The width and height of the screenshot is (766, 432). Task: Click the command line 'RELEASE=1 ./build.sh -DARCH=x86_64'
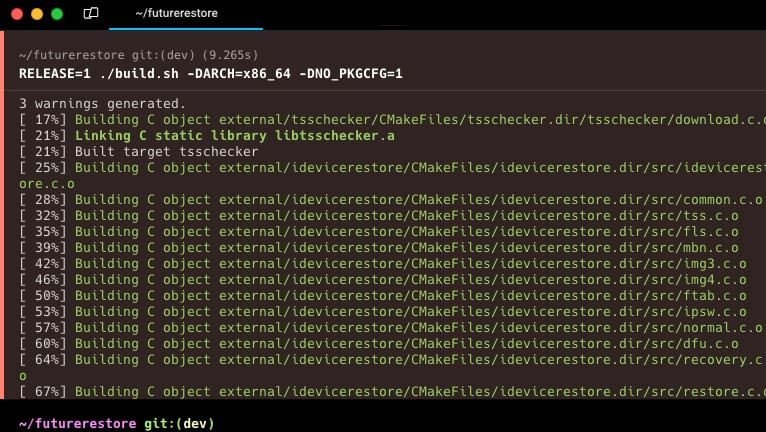click(211, 74)
